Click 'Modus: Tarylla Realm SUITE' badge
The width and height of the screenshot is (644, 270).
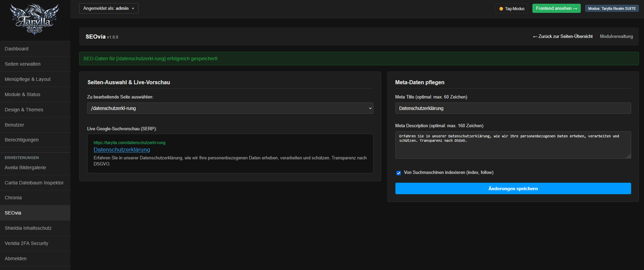(612, 8)
